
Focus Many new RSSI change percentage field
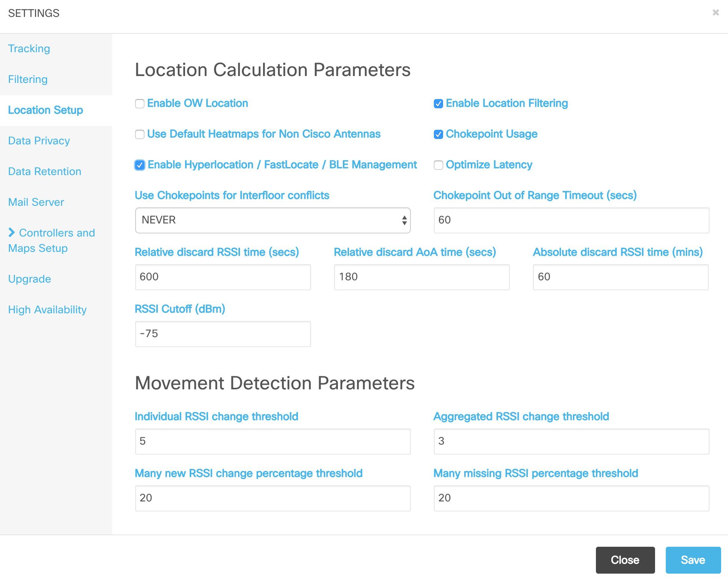pos(273,498)
